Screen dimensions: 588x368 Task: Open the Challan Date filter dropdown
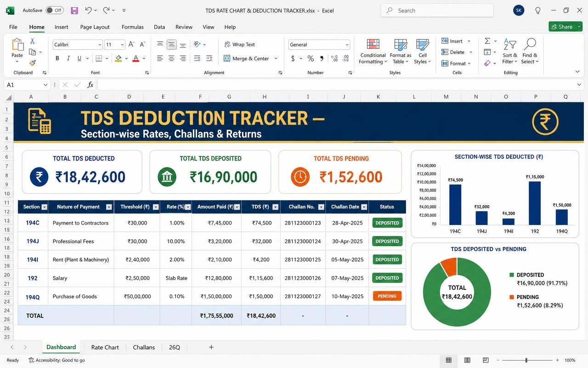click(364, 207)
